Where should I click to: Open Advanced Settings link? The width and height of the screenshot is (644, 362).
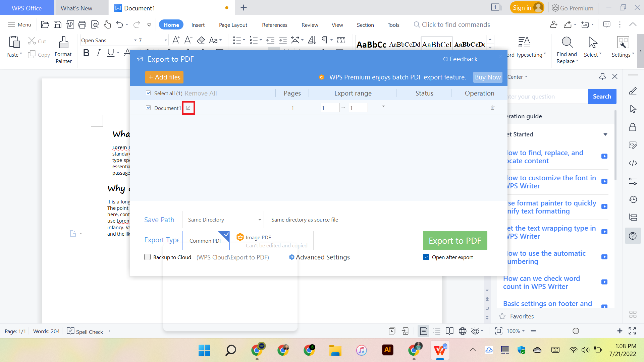point(319,257)
